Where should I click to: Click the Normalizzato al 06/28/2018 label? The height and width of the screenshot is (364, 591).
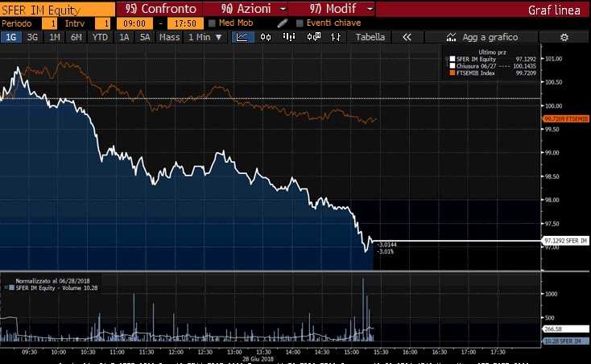(53, 281)
